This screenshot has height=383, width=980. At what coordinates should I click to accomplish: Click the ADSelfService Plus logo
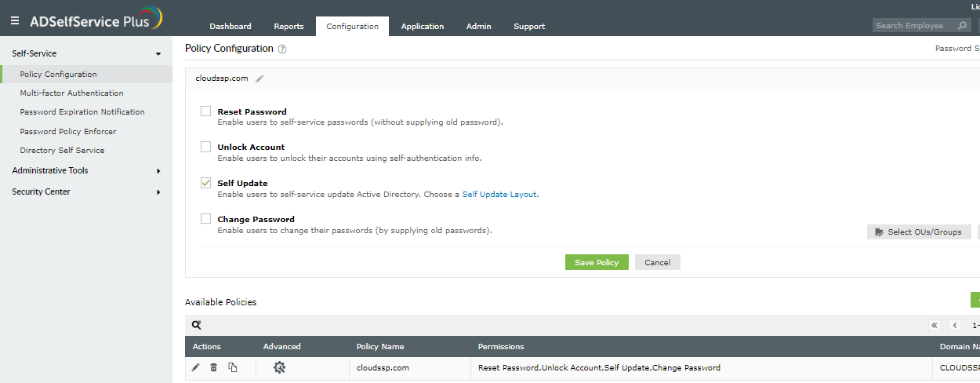coord(96,20)
